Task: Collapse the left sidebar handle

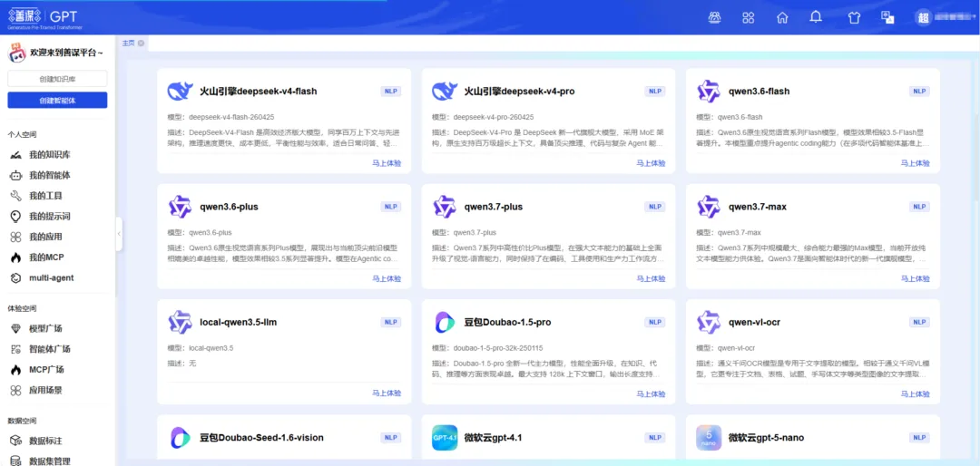Action: point(119,233)
